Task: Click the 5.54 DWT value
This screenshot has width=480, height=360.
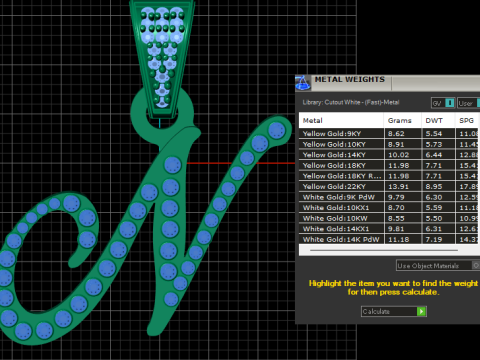Action: pyautogui.click(x=434, y=133)
